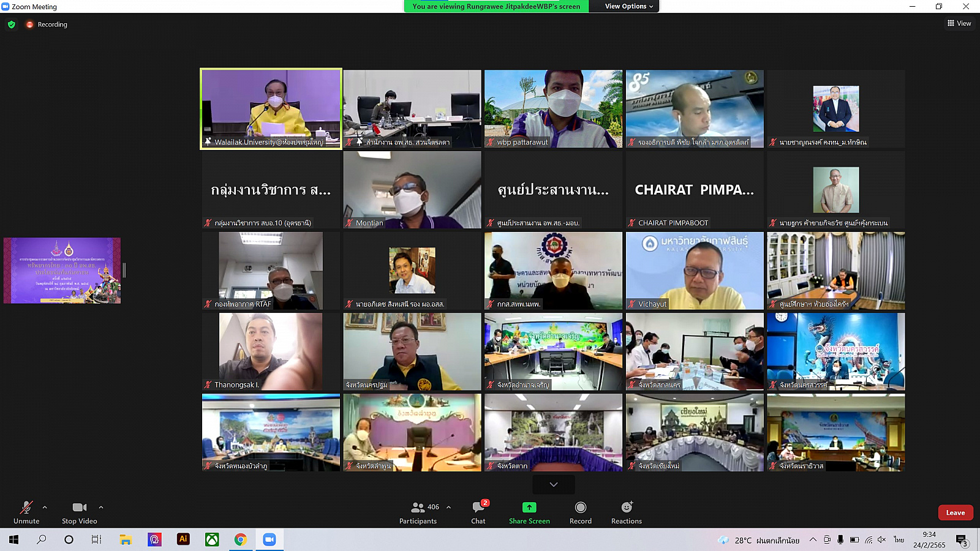Click the green Share Screen icon
Screen dimensions: 980x551
coord(529,508)
